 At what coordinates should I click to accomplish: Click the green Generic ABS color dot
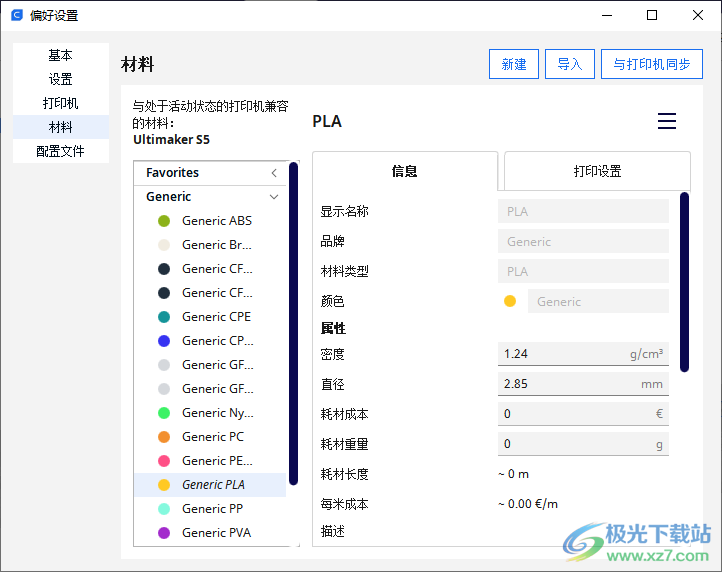coord(164,221)
